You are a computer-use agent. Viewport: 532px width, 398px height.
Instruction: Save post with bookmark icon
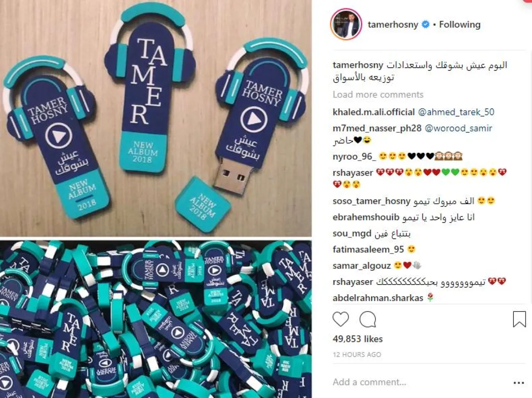click(519, 319)
